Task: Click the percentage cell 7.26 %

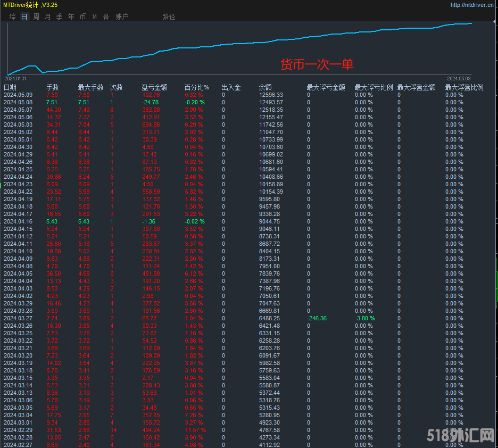Action: tap(194, 416)
